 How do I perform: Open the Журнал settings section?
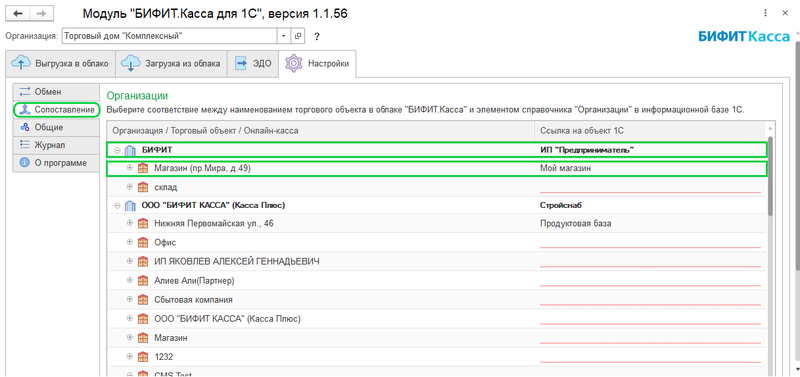pos(56,145)
